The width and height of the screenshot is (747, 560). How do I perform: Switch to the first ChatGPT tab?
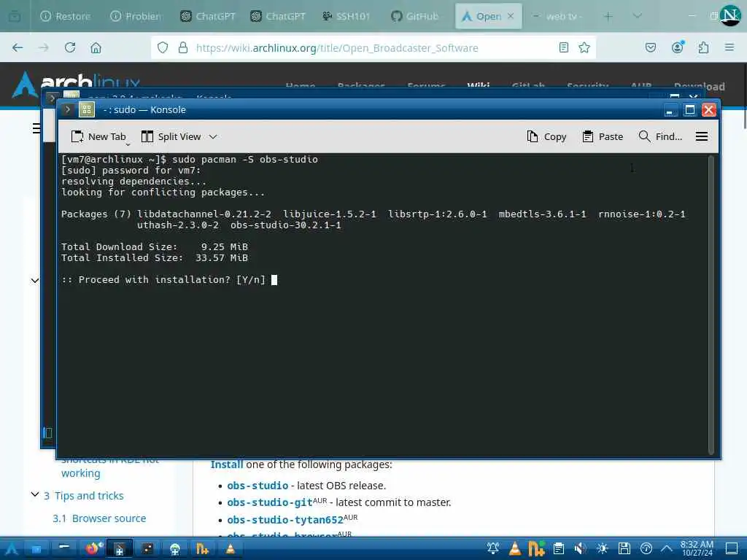coord(208,16)
